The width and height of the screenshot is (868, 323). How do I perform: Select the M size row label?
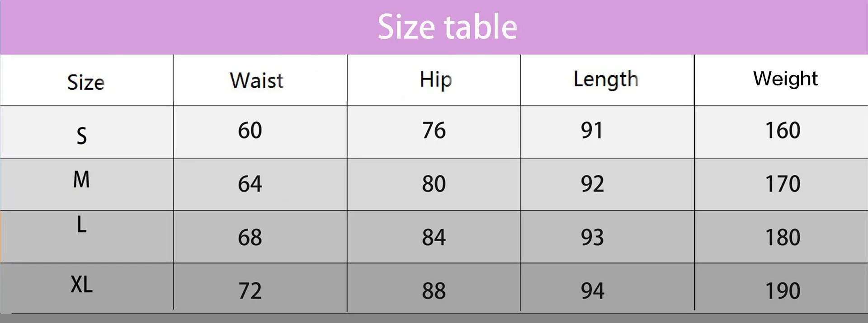point(81,179)
